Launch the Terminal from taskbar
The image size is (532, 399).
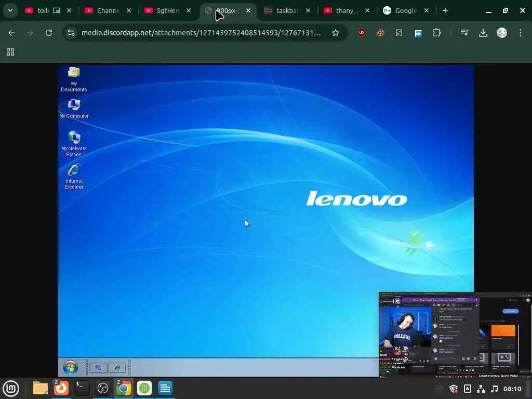tap(82, 388)
